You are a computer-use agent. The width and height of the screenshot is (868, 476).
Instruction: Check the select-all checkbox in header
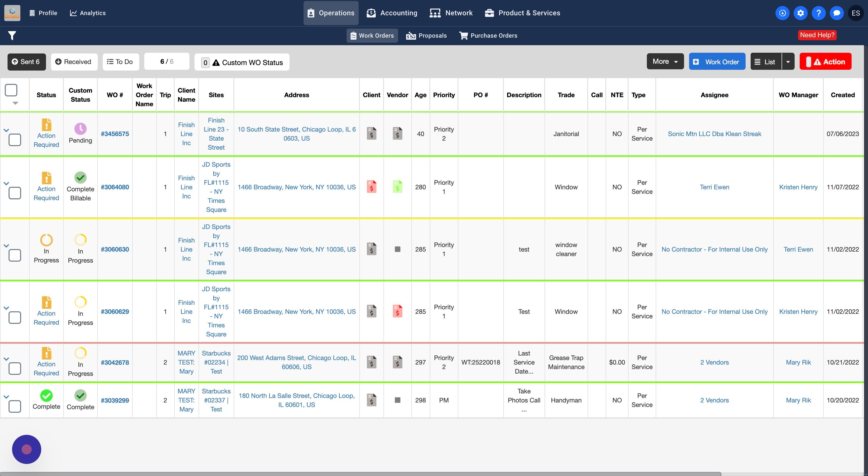click(11, 90)
